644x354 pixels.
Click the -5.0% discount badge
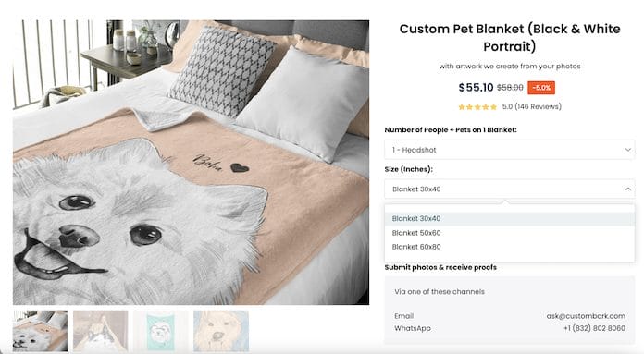[x=541, y=88]
